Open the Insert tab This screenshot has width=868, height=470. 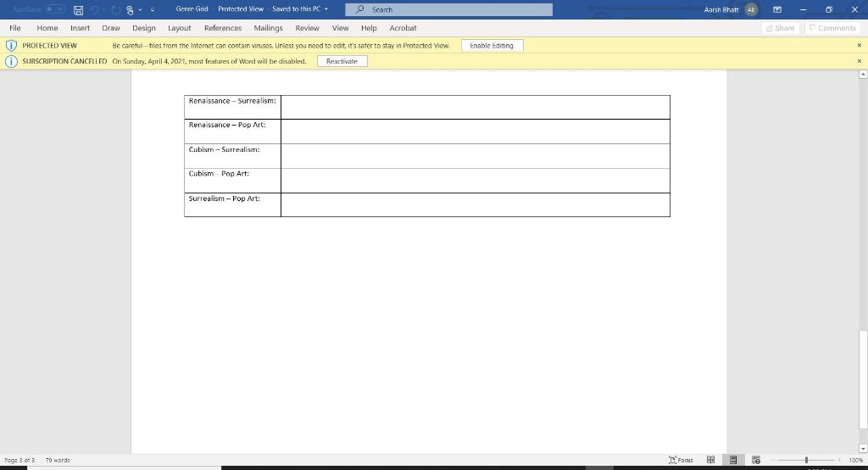pos(80,28)
